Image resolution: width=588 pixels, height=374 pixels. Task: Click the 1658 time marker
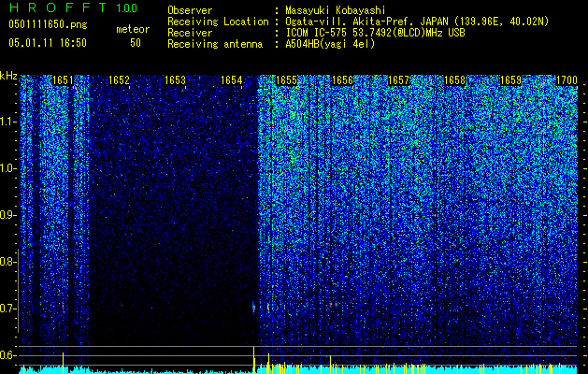point(454,80)
